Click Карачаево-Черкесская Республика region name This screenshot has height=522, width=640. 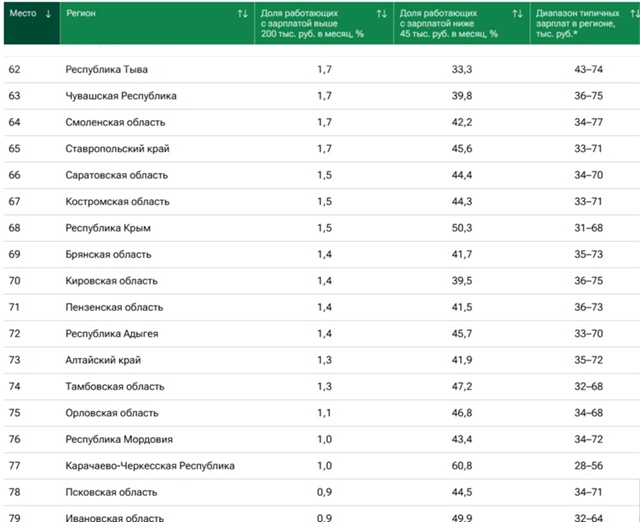[x=150, y=466]
